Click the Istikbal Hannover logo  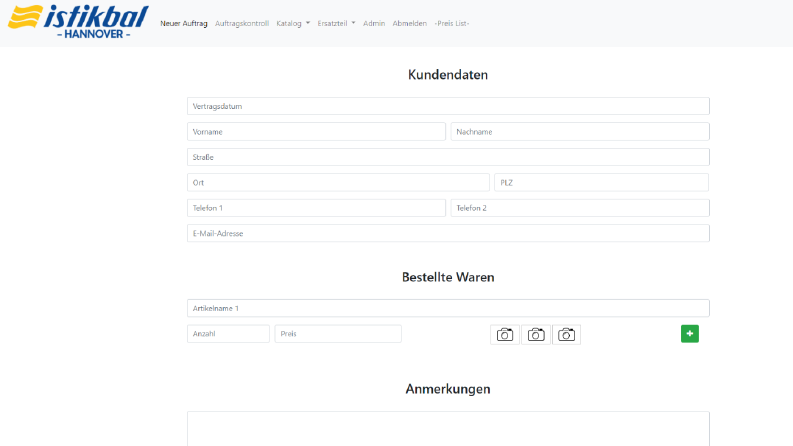coord(78,22)
